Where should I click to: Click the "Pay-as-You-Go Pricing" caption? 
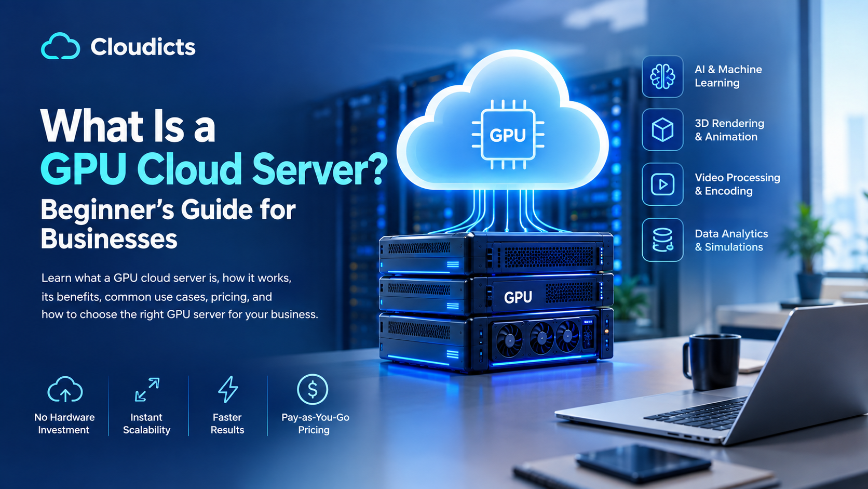coord(315,424)
